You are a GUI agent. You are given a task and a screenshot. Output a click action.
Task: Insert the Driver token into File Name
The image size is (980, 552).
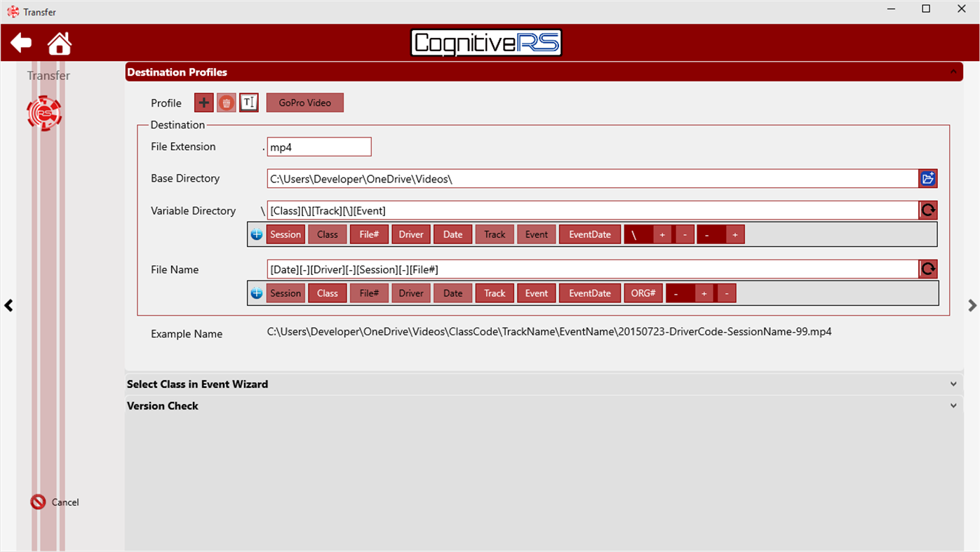410,292
